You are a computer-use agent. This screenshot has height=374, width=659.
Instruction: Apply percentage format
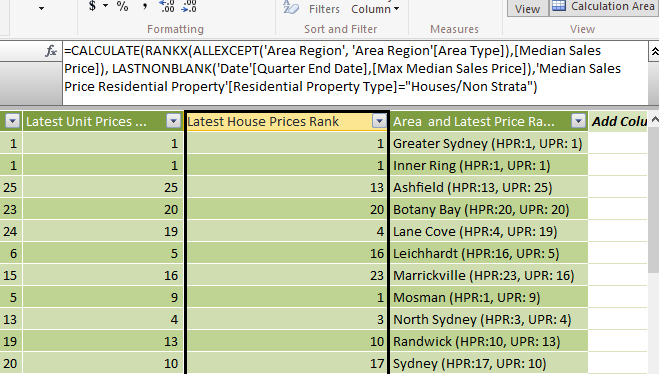(x=122, y=6)
